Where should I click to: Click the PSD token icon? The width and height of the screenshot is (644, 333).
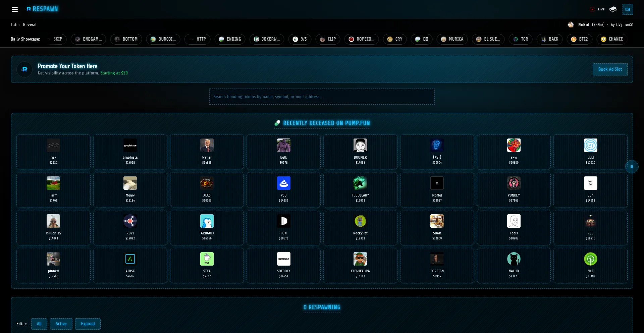283,183
